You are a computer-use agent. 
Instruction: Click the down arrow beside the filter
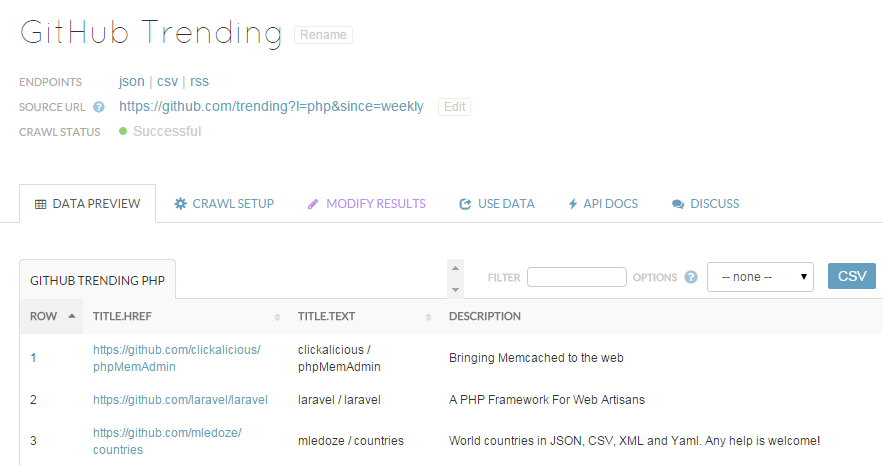coord(456,290)
